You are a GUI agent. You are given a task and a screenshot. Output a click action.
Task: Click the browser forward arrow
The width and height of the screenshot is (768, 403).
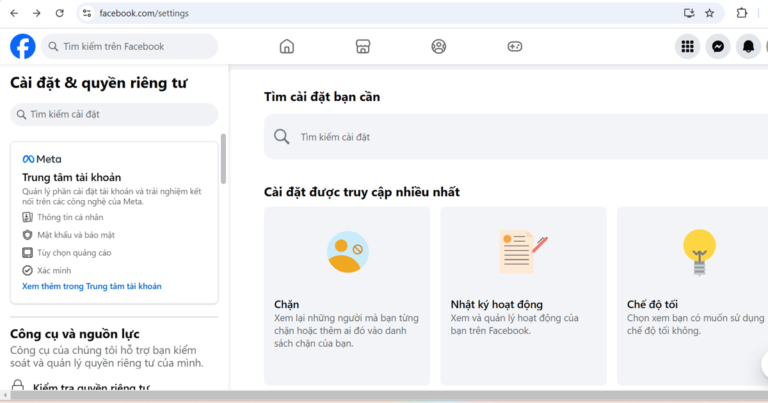coord(37,13)
